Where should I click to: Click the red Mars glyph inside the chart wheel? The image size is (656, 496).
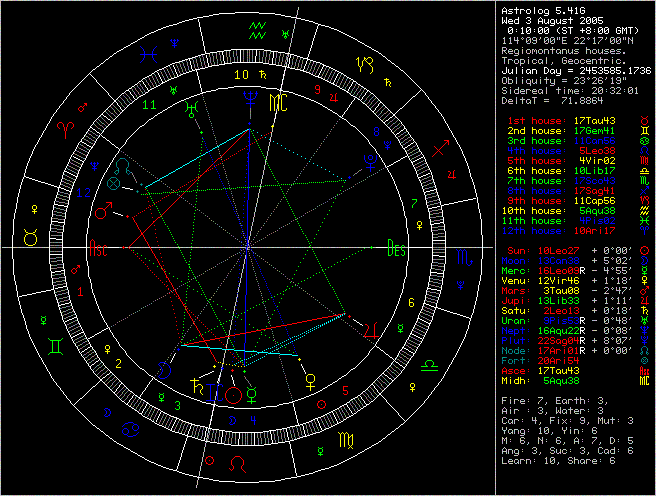click(x=102, y=212)
